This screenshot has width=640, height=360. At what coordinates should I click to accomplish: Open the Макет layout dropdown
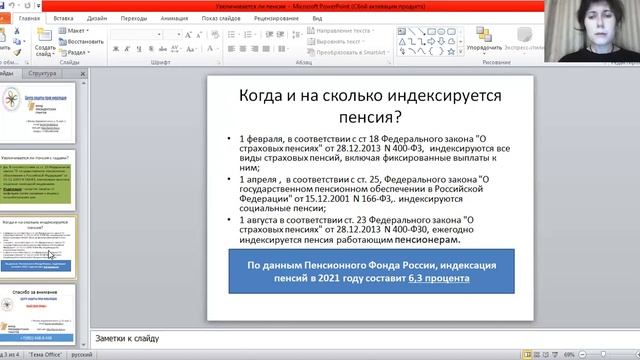click(73, 31)
